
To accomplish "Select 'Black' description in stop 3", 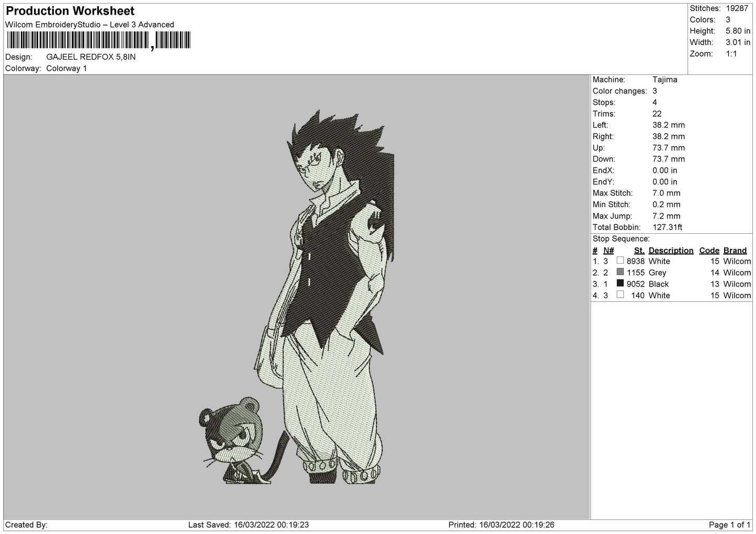I will tap(659, 284).
